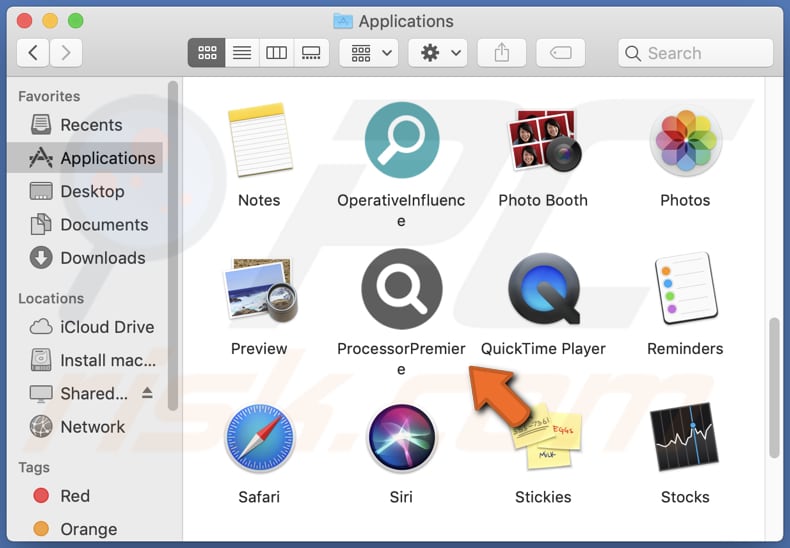790x548 pixels.
Task: Switch to icon view
Action: 207,52
